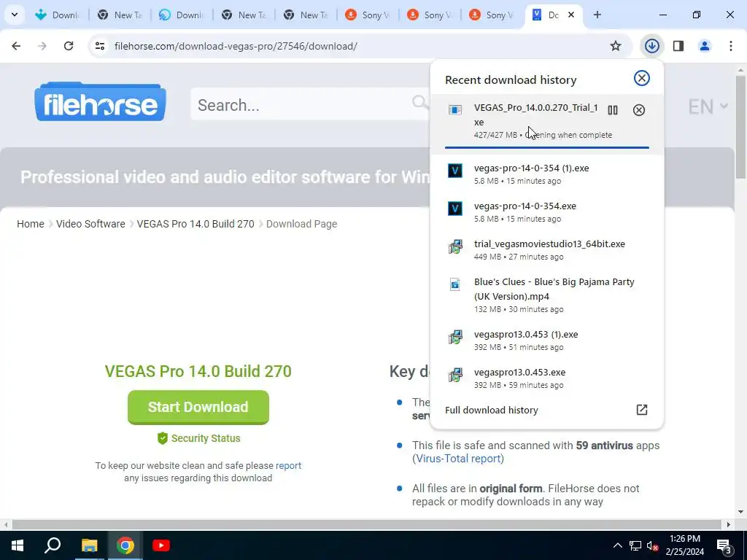The width and height of the screenshot is (747, 560).
Task: Click the mp4 file icon for Blue's Clues
Action: tap(455, 284)
